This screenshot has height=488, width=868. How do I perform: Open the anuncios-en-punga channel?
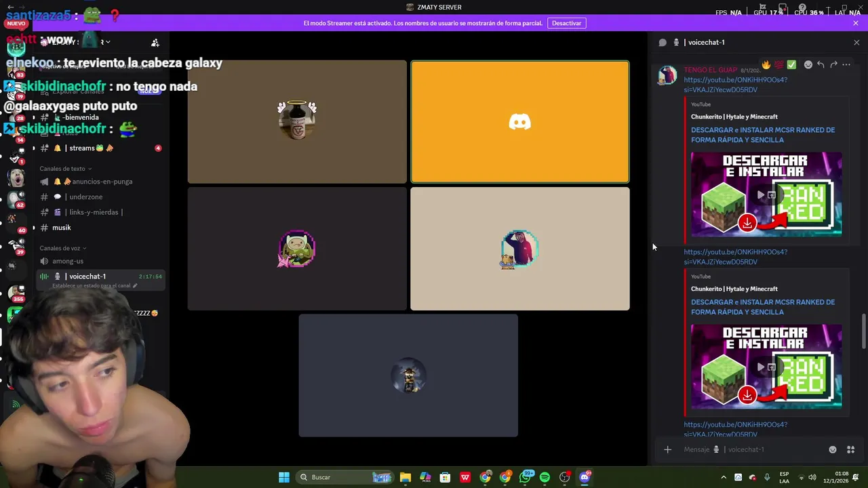tap(100, 182)
